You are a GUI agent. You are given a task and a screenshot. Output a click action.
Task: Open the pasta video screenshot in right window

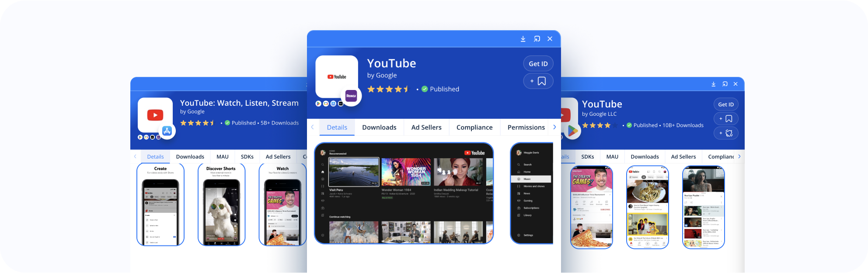pyautogui.click(x=648, y=207)
